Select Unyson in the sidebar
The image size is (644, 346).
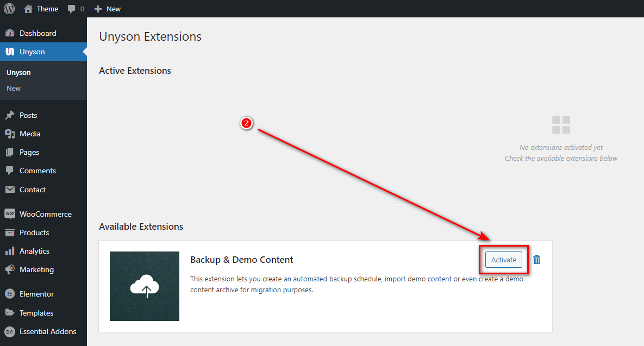coord(32,52)
